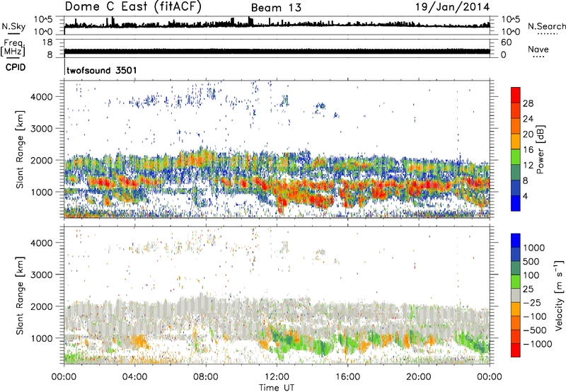The width and height of the screenshot is (566, 392).
Task: Click the '28' power colorbar tick label
Action: click(x=528, y=103)
